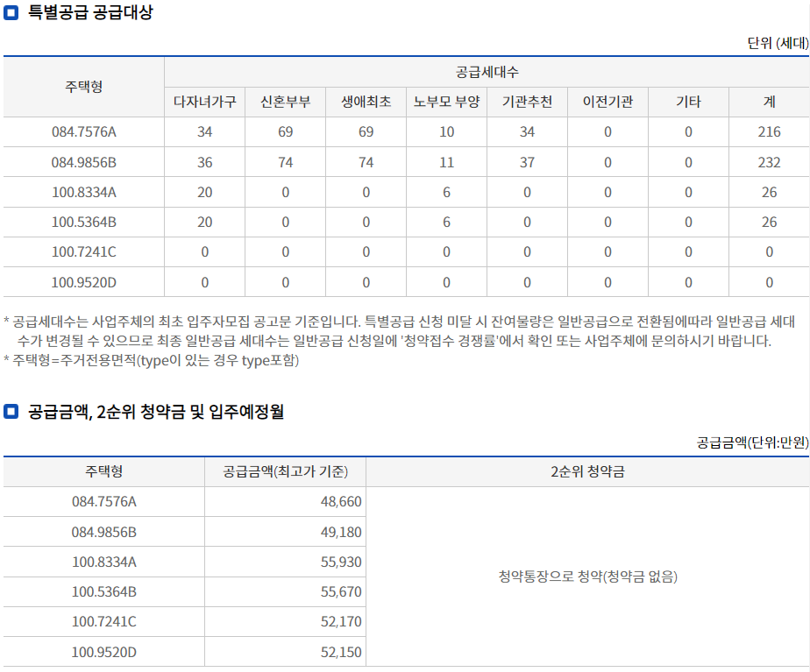Click the blue square icon beside 공급금액 heading
Screen dimensions: 810x672
coord(11,412)
